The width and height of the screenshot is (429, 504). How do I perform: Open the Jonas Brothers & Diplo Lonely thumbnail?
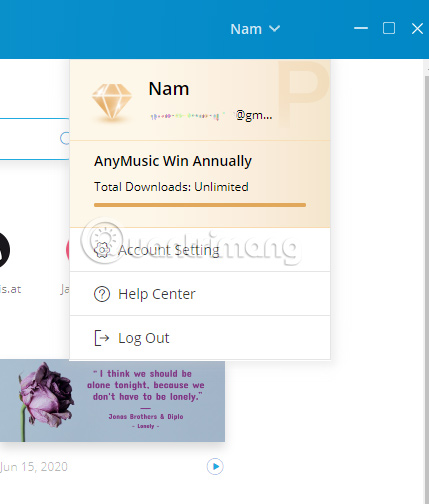[112, 401]
